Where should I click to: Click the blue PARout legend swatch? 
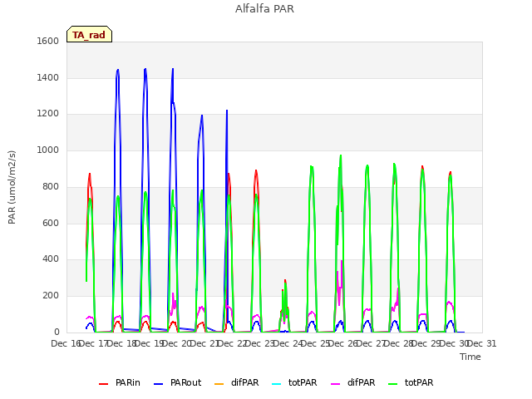point(159,384)
